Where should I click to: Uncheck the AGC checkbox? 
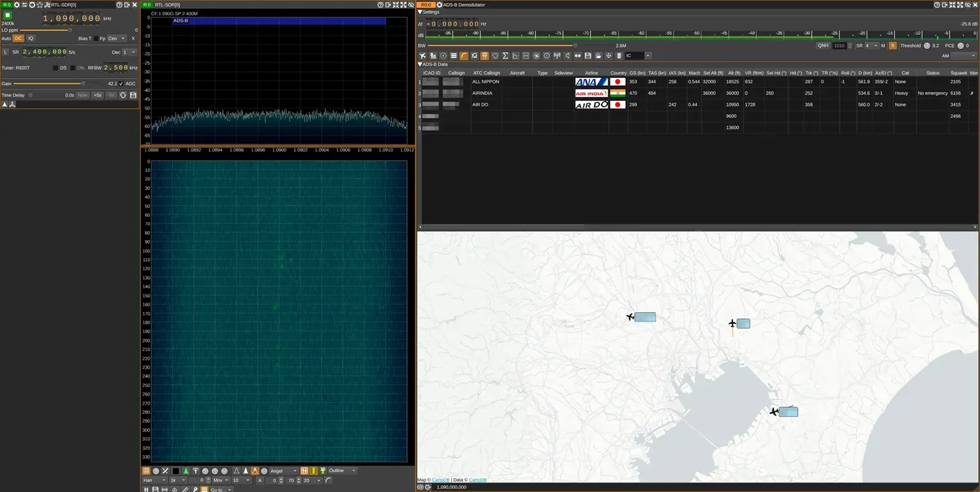(x=121, y=84)
